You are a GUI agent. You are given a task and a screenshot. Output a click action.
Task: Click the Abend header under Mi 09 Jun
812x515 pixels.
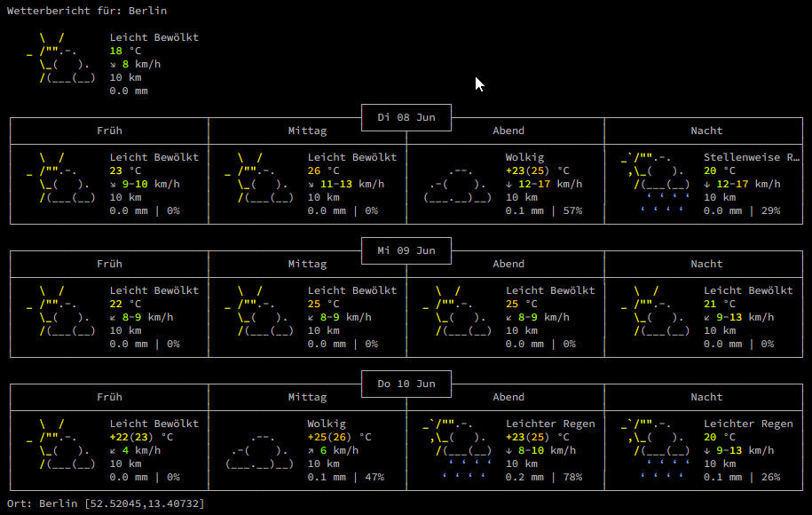(x=508, y=264)
